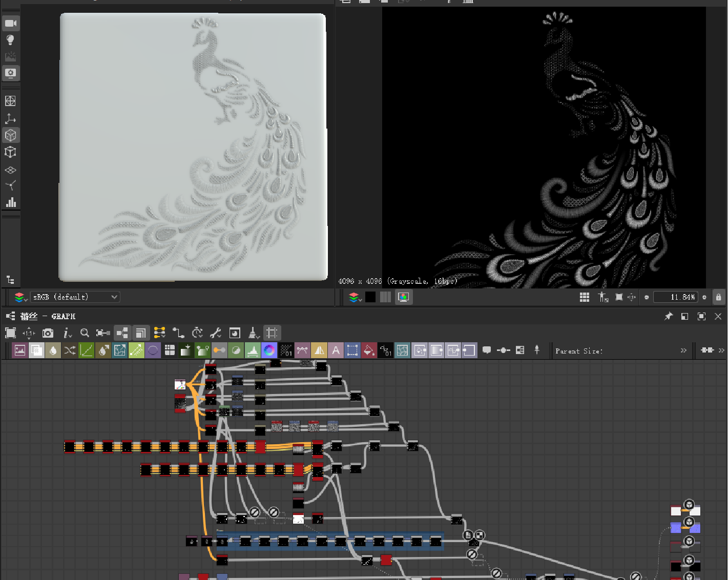Expand the Parent Size toolbar overflow chevron

[x=683, y=350]
